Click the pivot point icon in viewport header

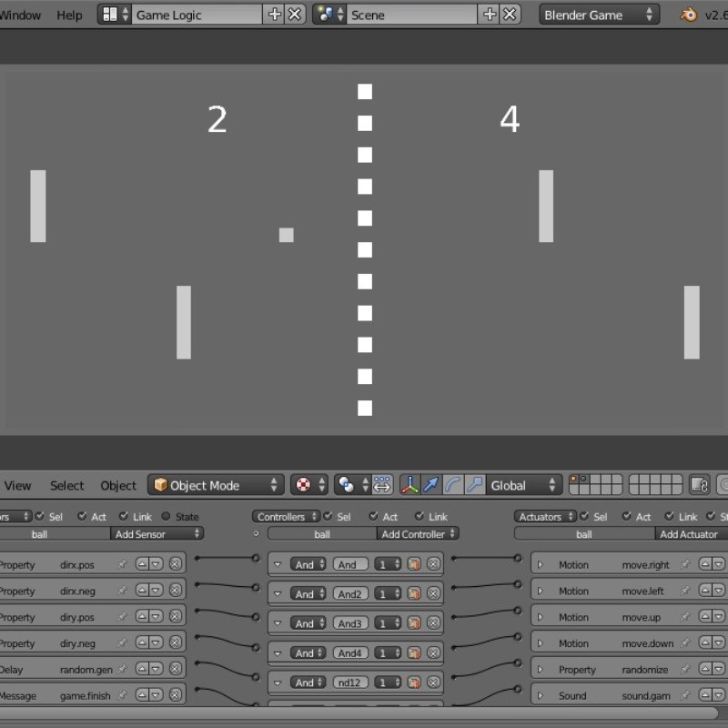[307, 485]
